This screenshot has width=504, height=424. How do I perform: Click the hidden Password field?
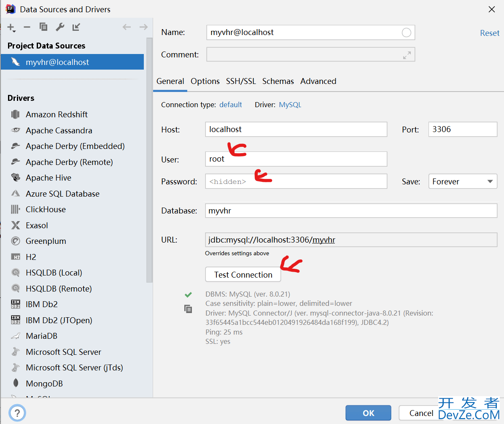point(296,181)
